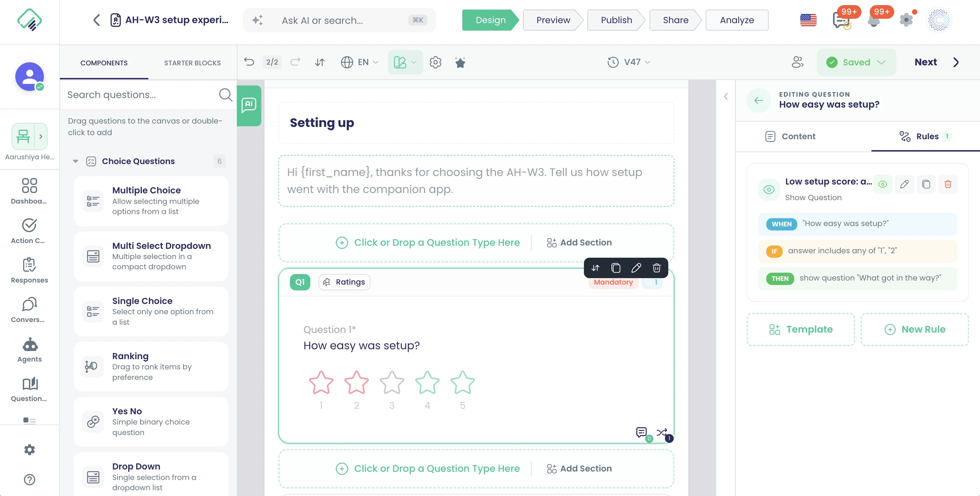Select the fifth star rating

(463, 382)
